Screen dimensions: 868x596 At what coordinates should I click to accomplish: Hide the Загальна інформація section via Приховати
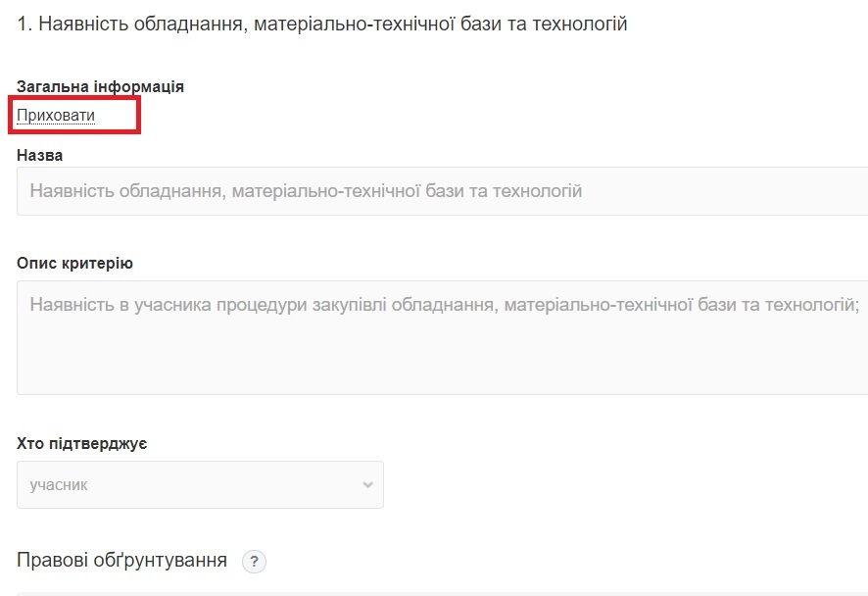pos(56,116)
